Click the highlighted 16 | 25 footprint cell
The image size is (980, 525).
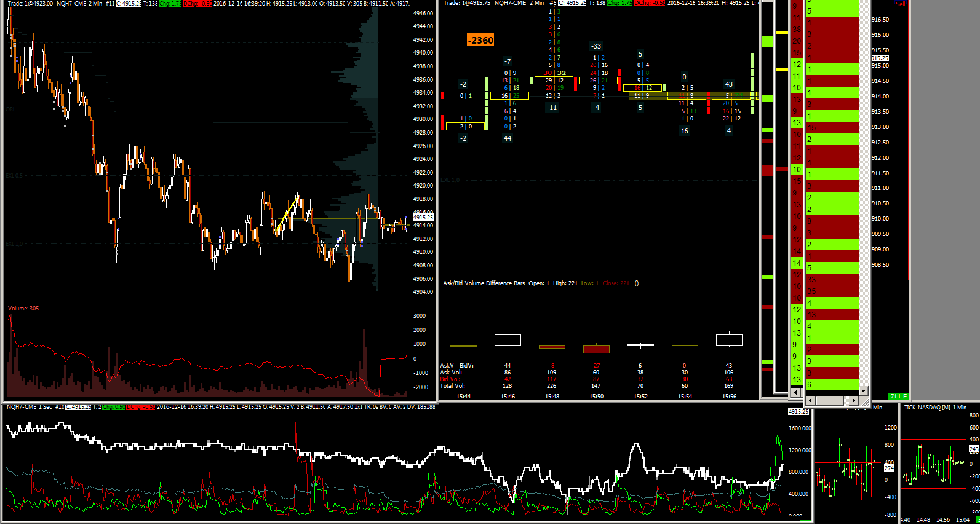click(510, 96)
